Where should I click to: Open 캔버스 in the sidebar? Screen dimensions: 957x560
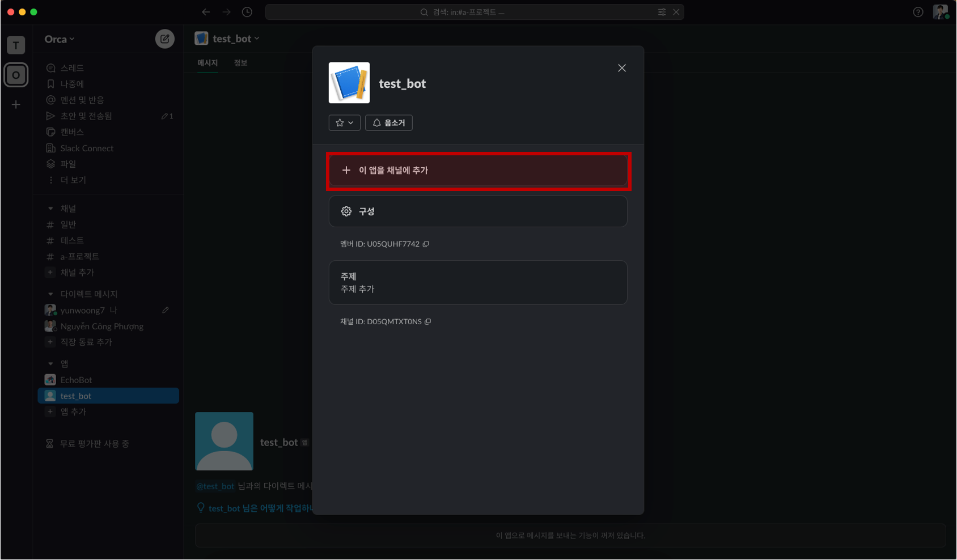pyautogui.click(x=109, y=132)
